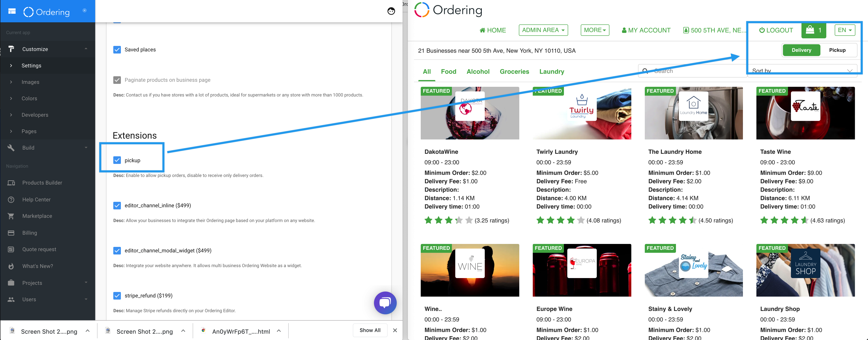Open What's New flame icon
Viewport: 868px width, 340px height.
[11, 266]
